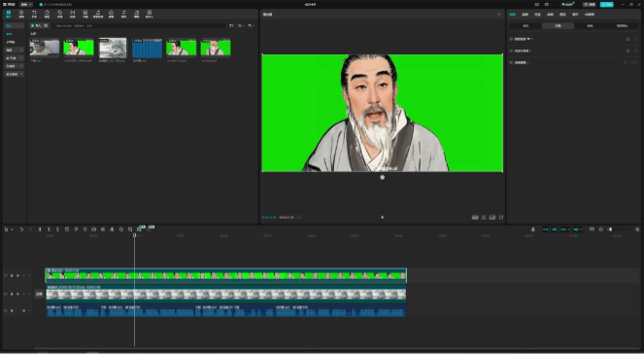Open the Text (TT) panel in top toolbar
Screen dimensions: 644x355
(x=34, y=14)
